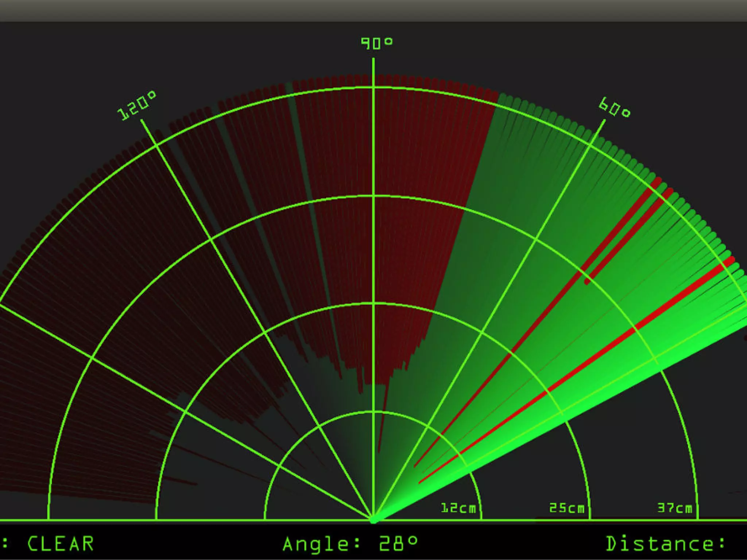Click the tip of the 60° radial line
This screenshot has height=560, width=747.
[604, 121]
